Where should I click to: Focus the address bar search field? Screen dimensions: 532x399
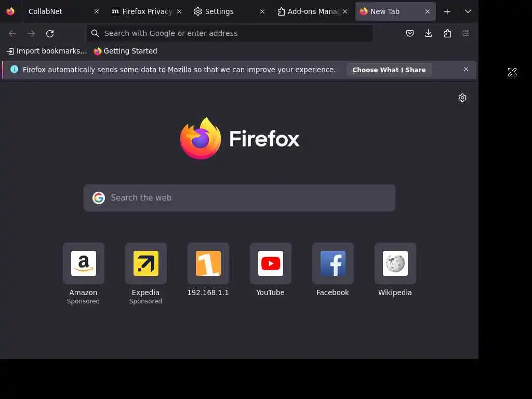coord(230,33)
